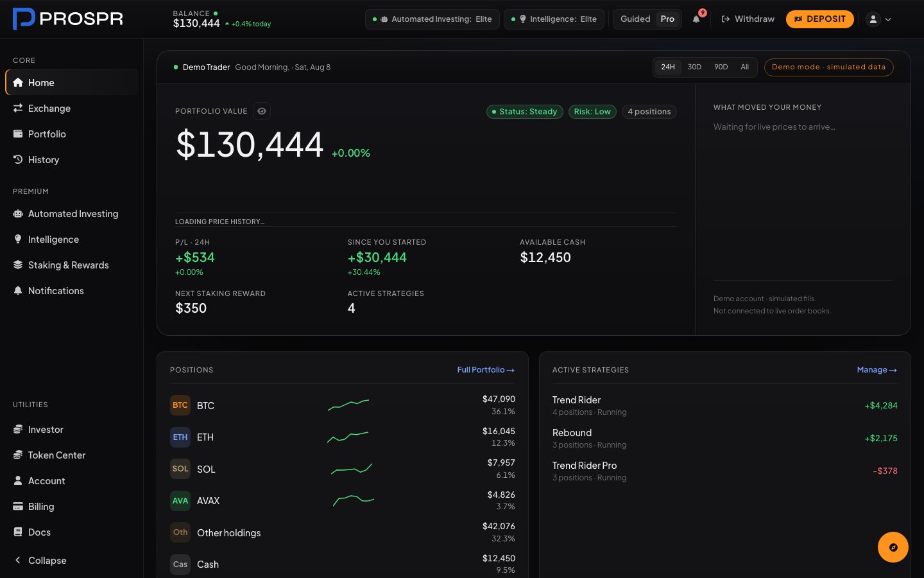Image resolution: width=924 pixels, height=578 pixels.
Task: Click the ETH coin icon
Action: 180,437
